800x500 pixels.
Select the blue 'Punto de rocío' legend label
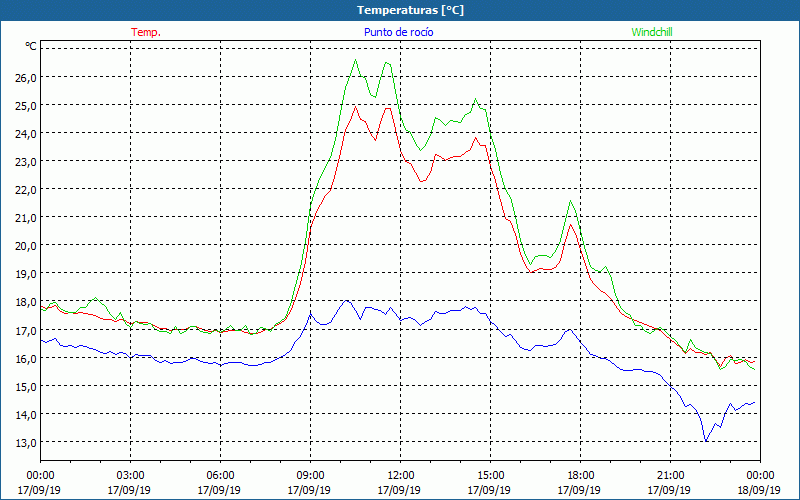[x=398, y=32]
